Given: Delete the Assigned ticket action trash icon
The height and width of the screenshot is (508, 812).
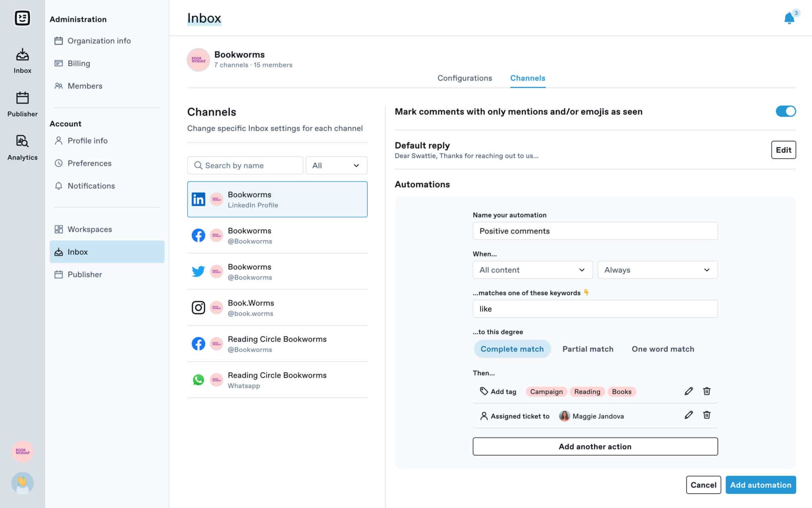Looking at the screenshot, I should click(707, 415).
